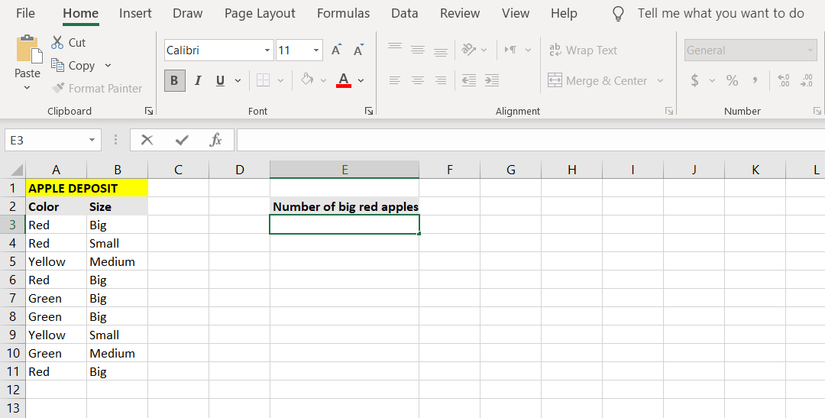The width and height of the screenshot is (825, 418).
Task: Click the Merge & Center button
Action: click(597, 81)
